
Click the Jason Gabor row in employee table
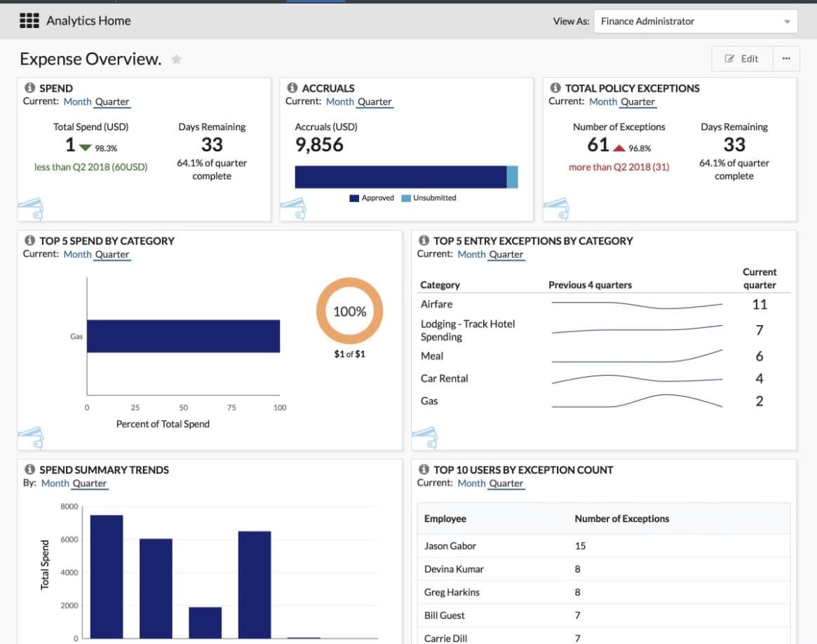(x=450, y=546)
